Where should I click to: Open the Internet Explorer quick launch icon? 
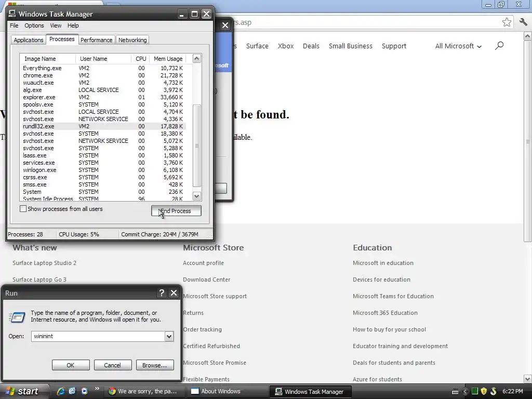61,391
